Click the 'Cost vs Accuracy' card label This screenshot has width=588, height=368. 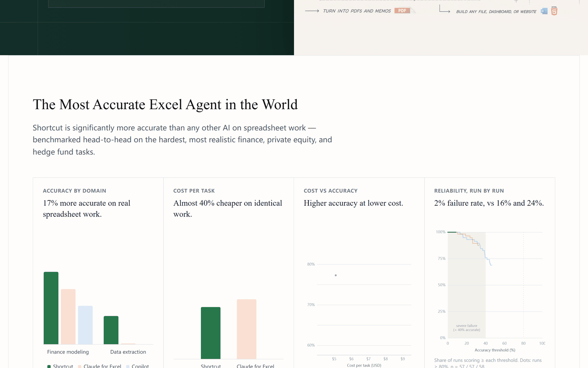330,191
